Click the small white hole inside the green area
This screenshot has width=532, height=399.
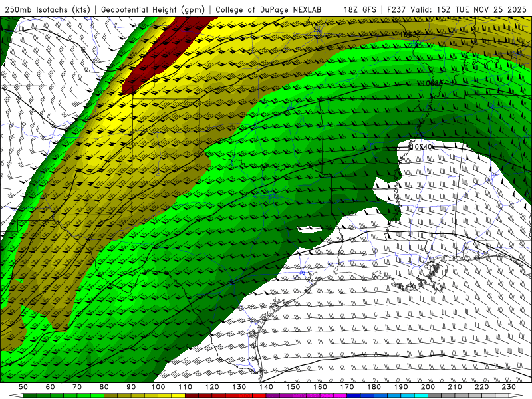coord(309,229)
